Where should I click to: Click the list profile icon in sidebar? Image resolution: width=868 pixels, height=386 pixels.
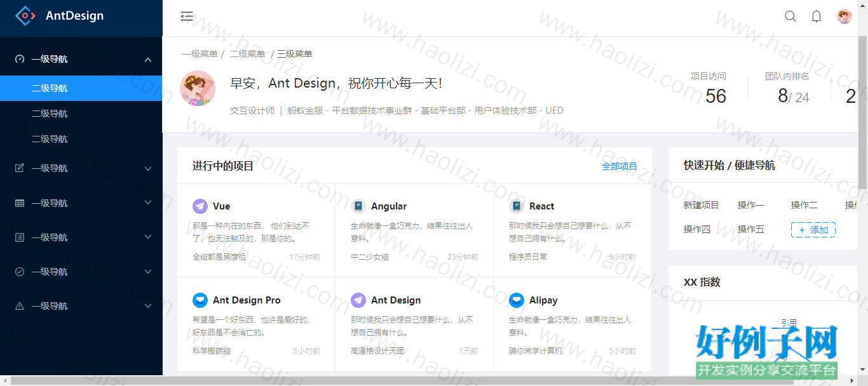(x=20, y=237)
